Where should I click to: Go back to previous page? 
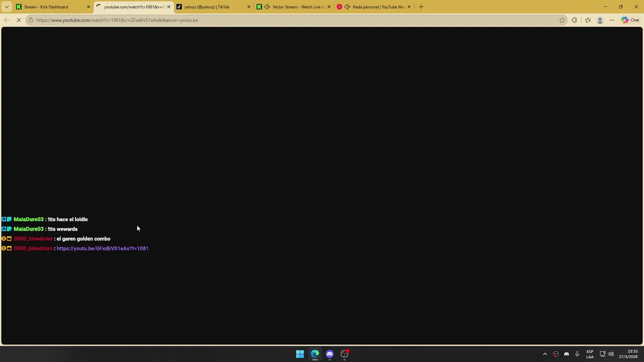click(x=7, y=20)
